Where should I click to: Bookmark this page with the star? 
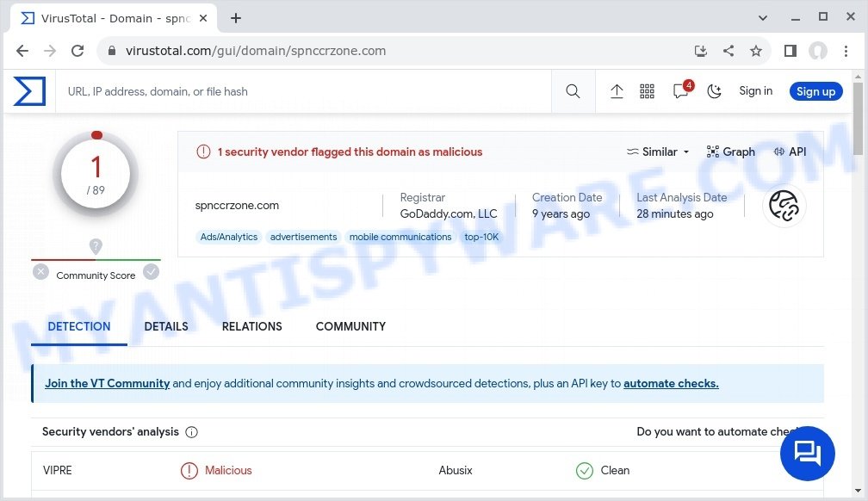point(756,51)
